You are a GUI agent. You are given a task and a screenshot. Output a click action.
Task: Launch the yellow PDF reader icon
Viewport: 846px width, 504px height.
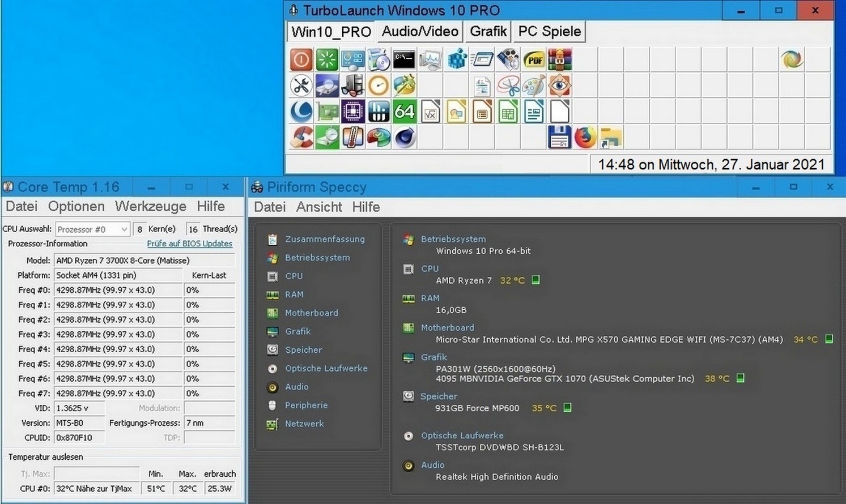pyautogui.click(x=534, y=59)
